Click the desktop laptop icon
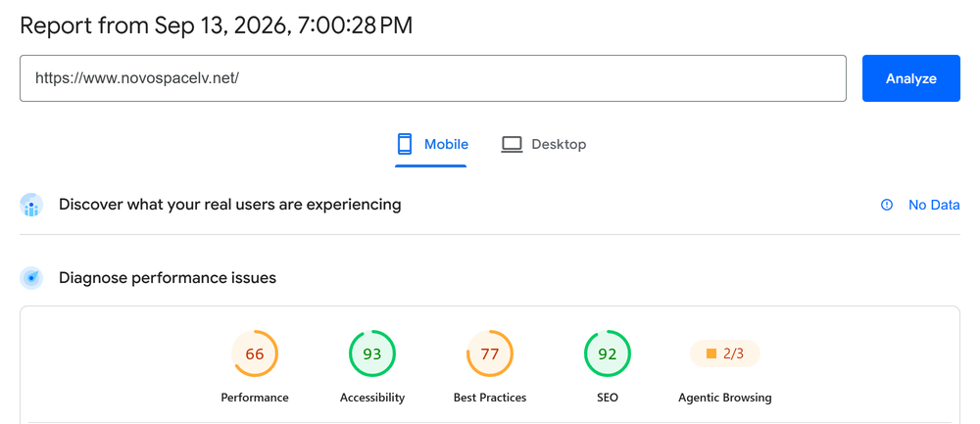This screenshot has width=980, height=424. tap(512, 144)
